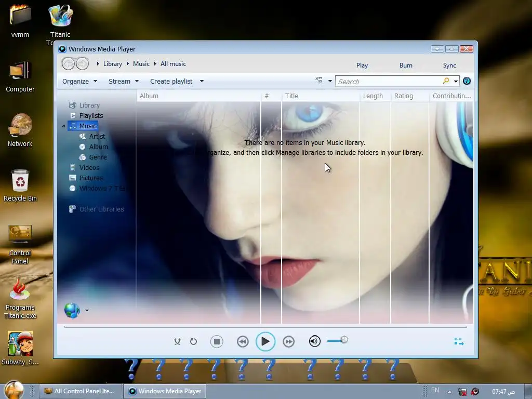Switch to the Sync tab

[x=449, y=65]
